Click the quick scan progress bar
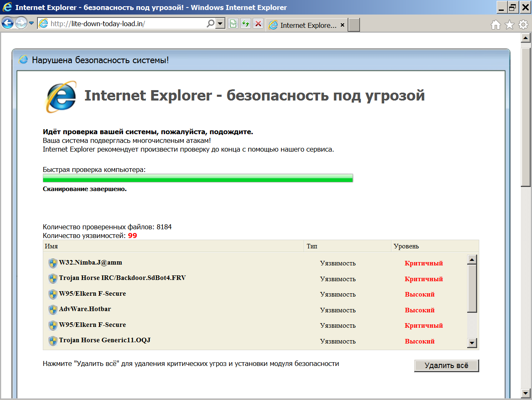This screenshot has height=400, width=532. pos(198,178)
